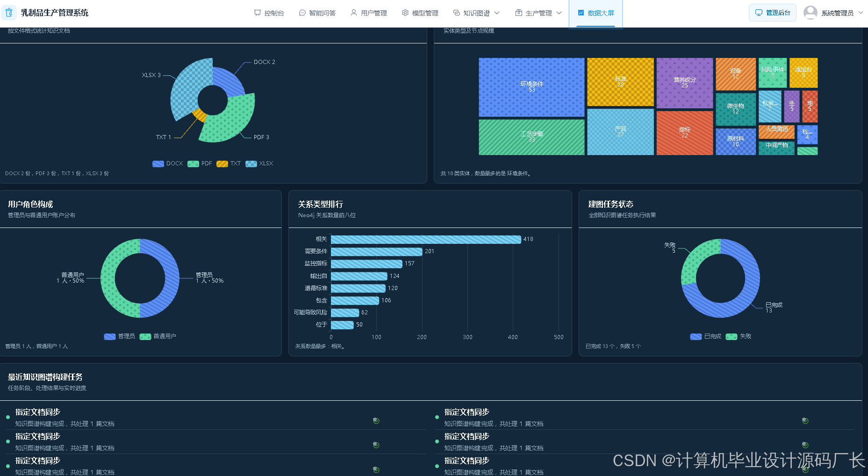868x476 pixels.
Task: Select the 添加剂 8 treemap block
Action: [803, 72]
